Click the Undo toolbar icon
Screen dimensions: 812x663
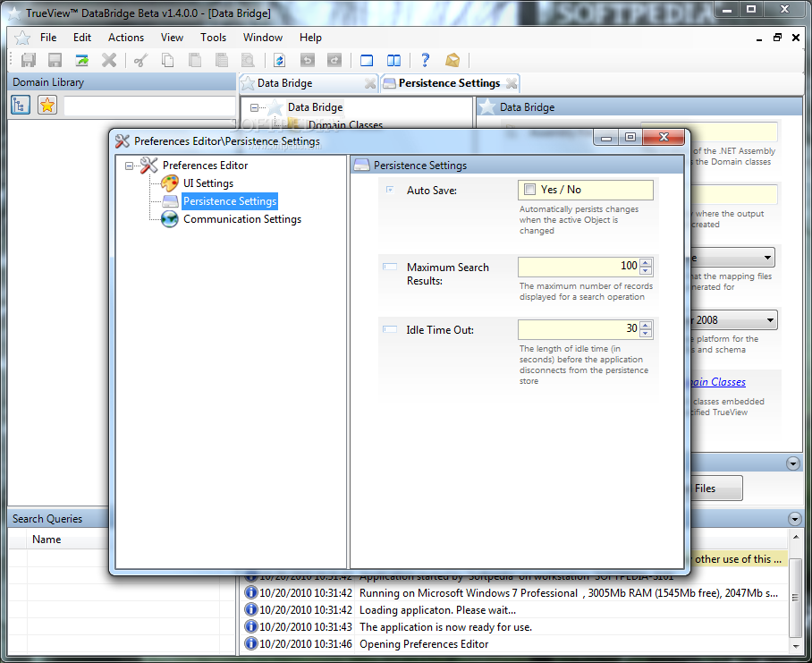307,60
